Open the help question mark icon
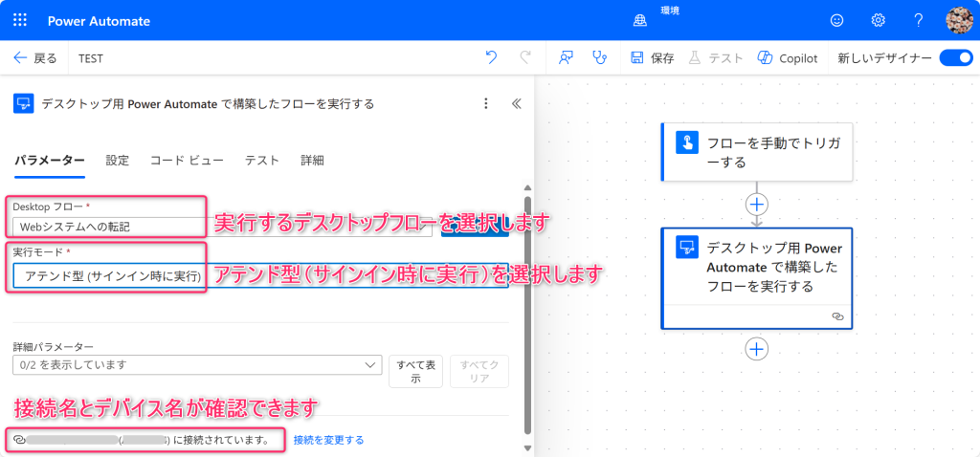 [x=918, y=20]
